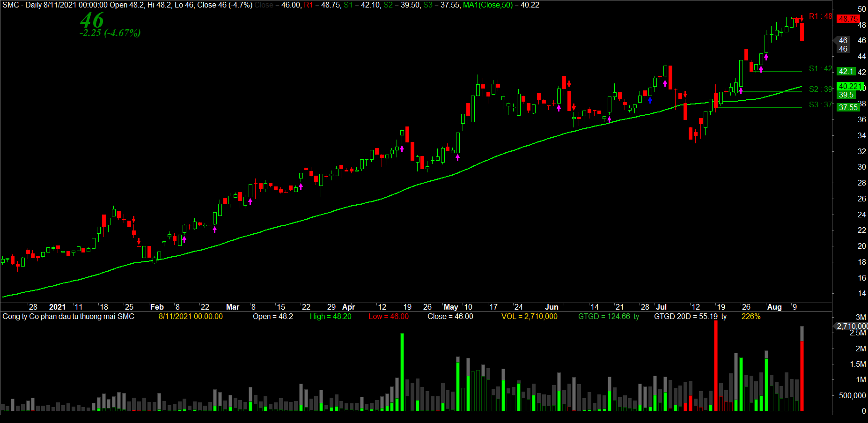Click the red down arrow above the latest candle
This screenshot has width=868, height=423.
pyautogui.click(x=802, y=18)
